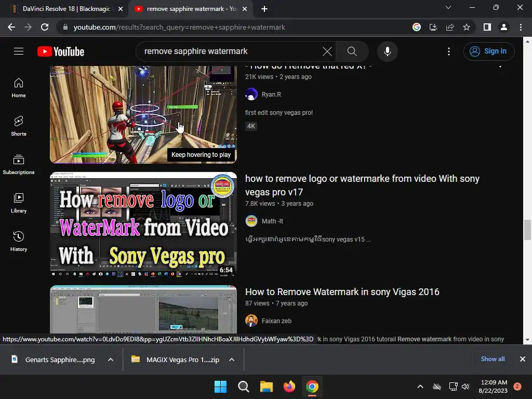Image resolution: width=532 pixels, height=399 pixels.
Task: Open the notification badge in the taskbar
Action: 517,387
